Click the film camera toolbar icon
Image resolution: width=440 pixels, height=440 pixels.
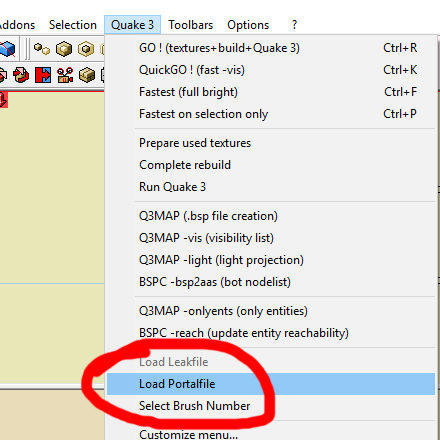coord(65,75)
